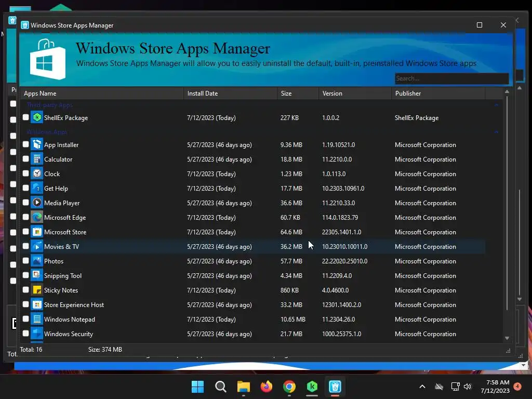Image resolution: width=532 pixels, height=399 pixels.
Task: Click the list scroll down arrow
Action: (x=507, y=338)
